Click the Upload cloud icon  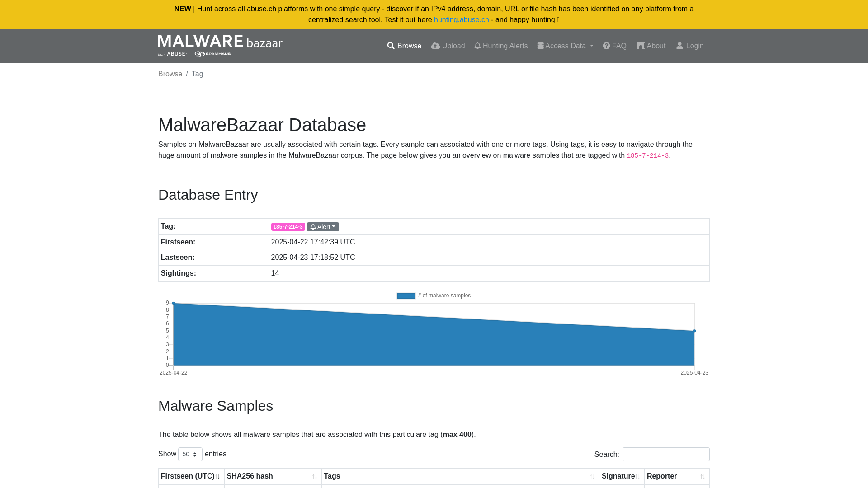coord(435,46)
